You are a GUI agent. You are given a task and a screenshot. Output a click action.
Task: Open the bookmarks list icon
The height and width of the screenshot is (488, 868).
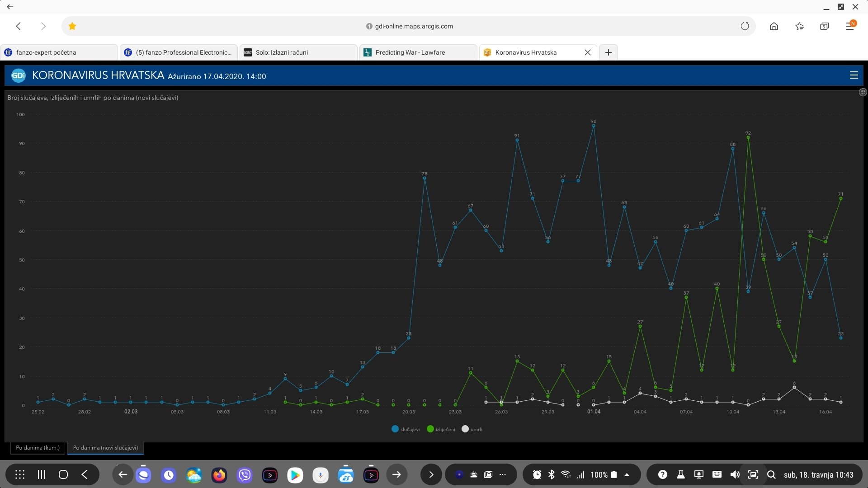coord(799,26)
